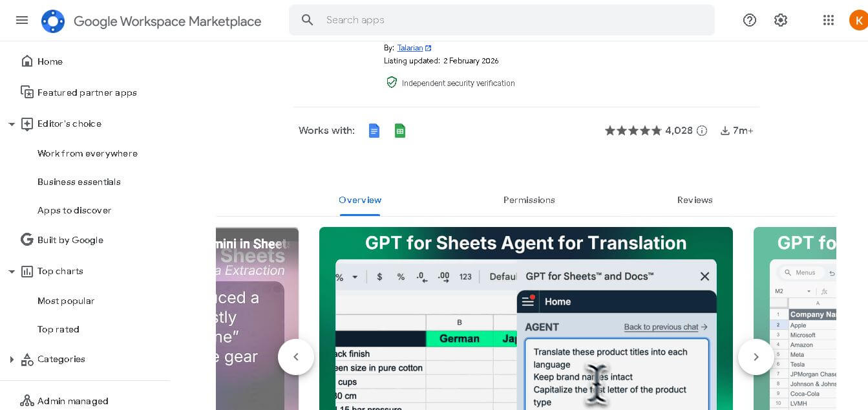Open the hamburger navigation menu
The height and width of the screenshot is (410, 868).
click(21, 20)
